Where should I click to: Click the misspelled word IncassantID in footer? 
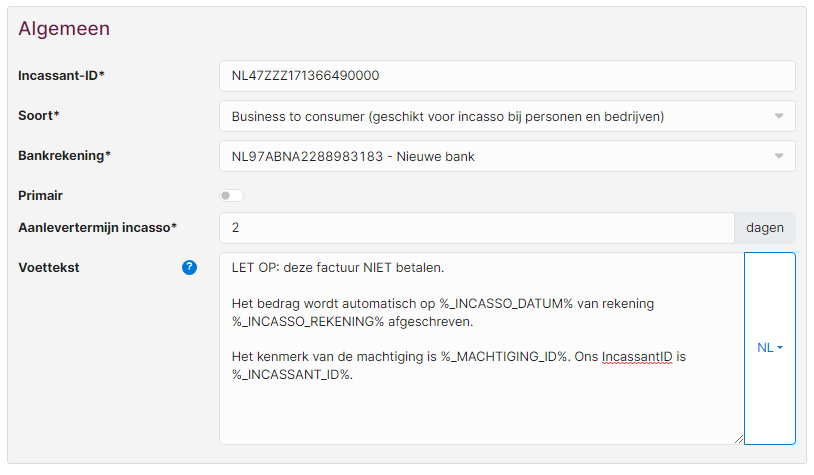pyautogui.click(x=637, y=357)
